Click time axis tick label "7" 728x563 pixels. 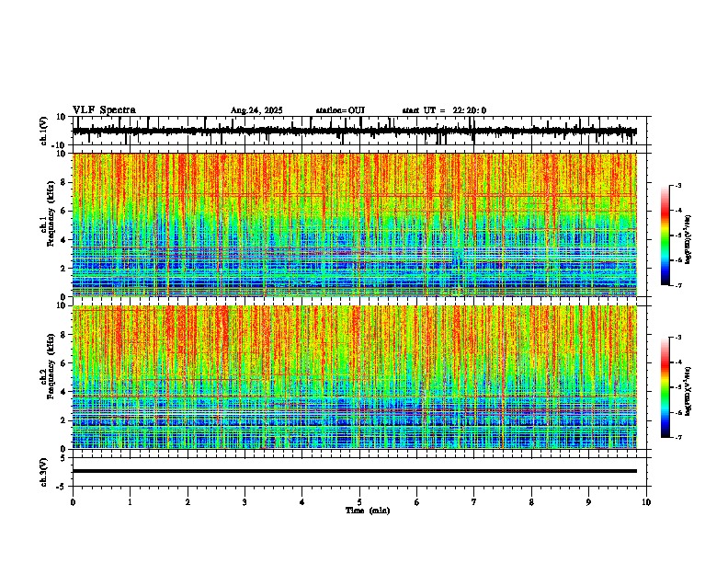tap(474, 502)
